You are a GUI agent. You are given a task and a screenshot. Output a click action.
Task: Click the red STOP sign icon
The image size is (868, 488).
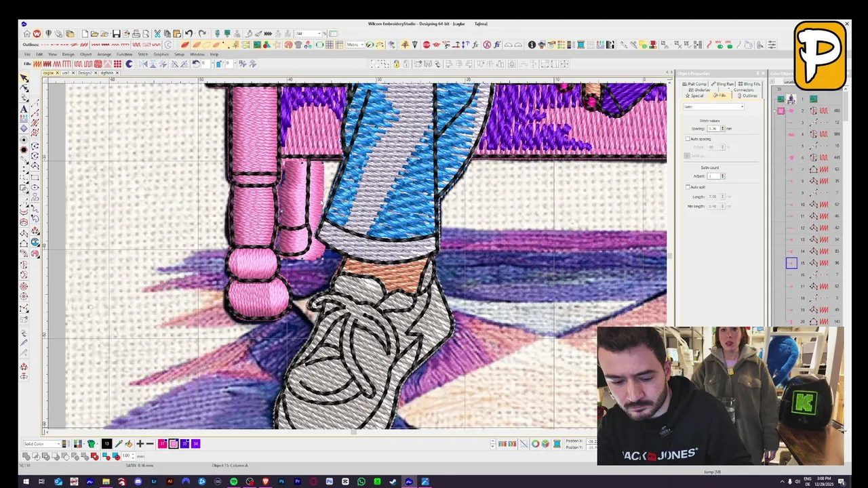(427, 45)
